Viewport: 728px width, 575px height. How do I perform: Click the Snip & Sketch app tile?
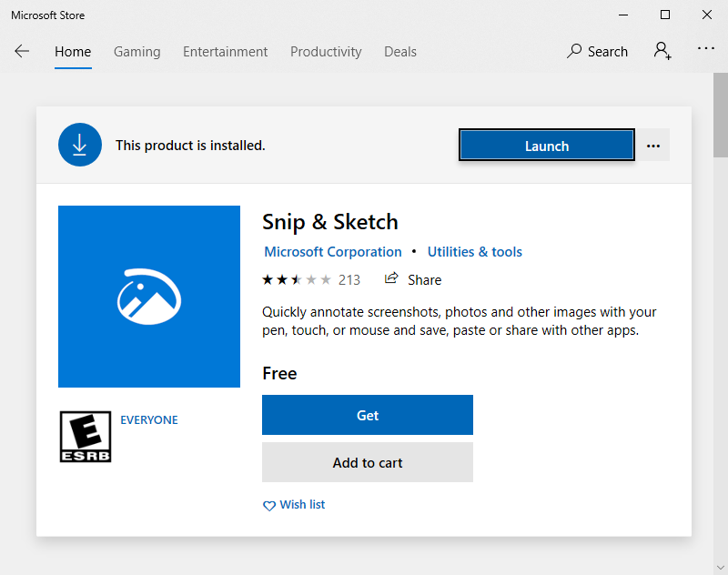point(149,296)
